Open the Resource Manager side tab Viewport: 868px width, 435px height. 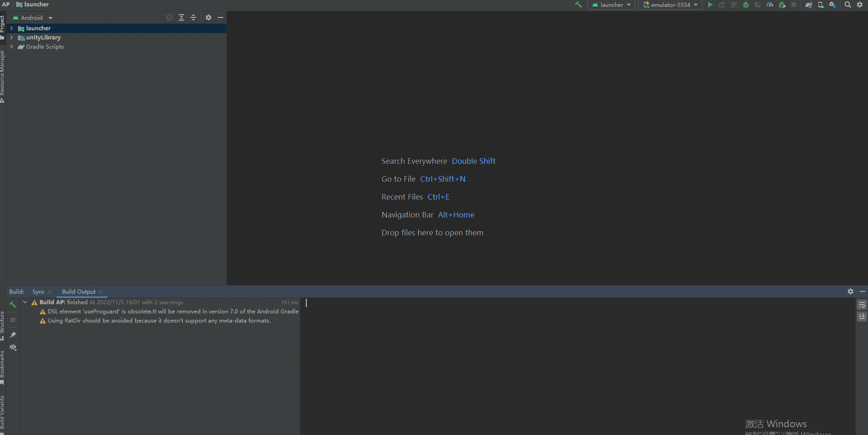(x=2, y=76)
